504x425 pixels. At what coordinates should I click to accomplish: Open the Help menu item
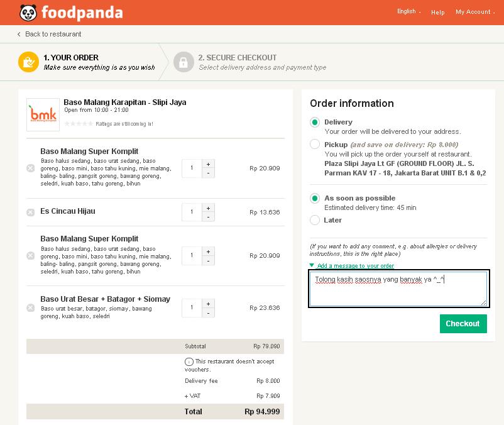coord(438,12)
